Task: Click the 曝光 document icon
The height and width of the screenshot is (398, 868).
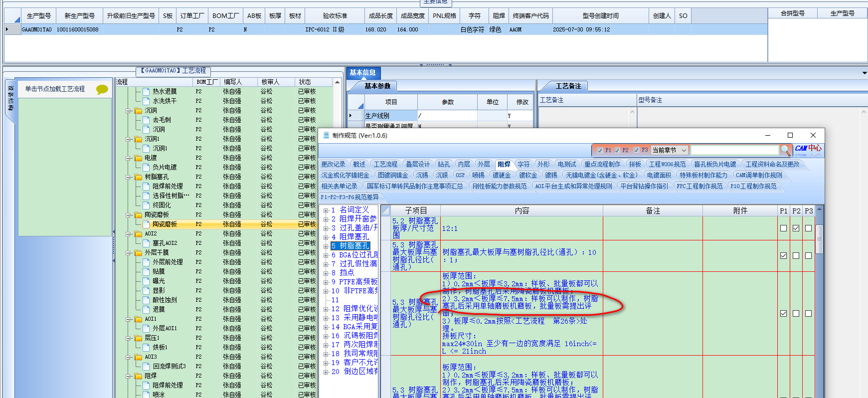Action: [x=146, y=281]
